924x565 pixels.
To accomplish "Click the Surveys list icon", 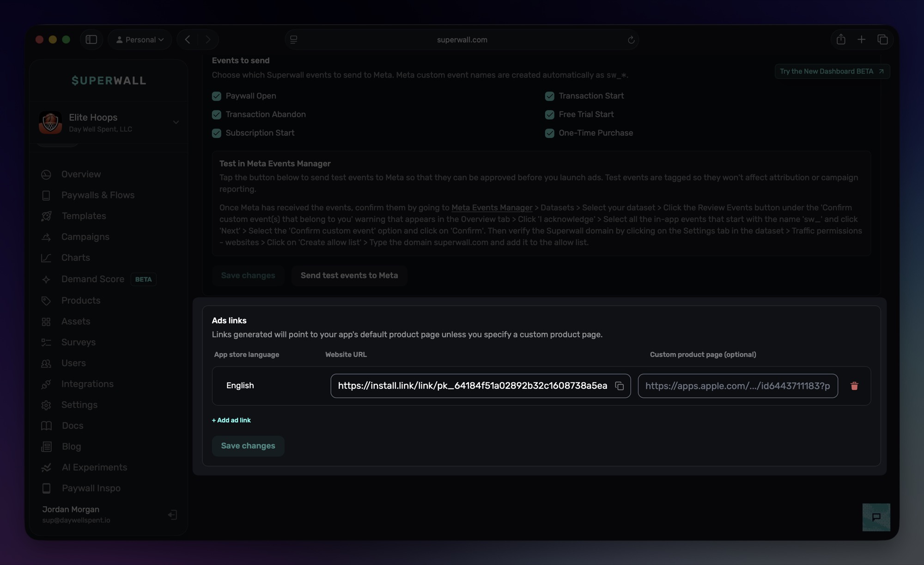I will (x=46, y=343).
